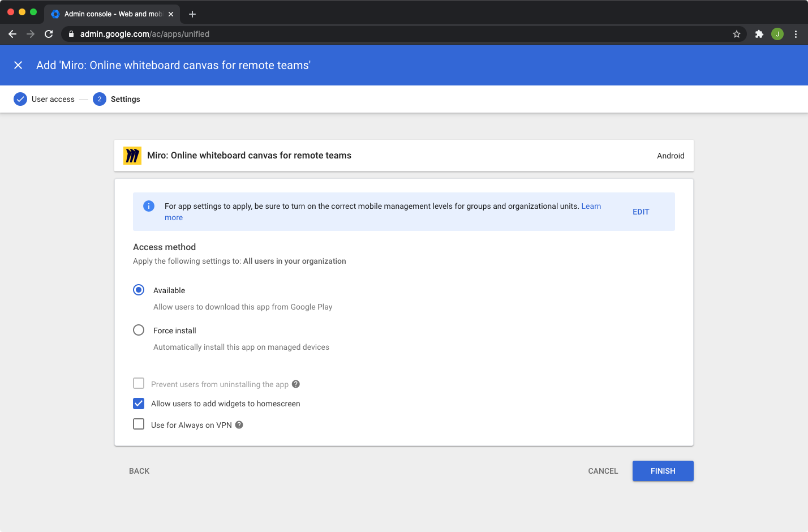Click the Miro app title in card header
Screen dimensions: 808x532
click(x=249, y=156)
